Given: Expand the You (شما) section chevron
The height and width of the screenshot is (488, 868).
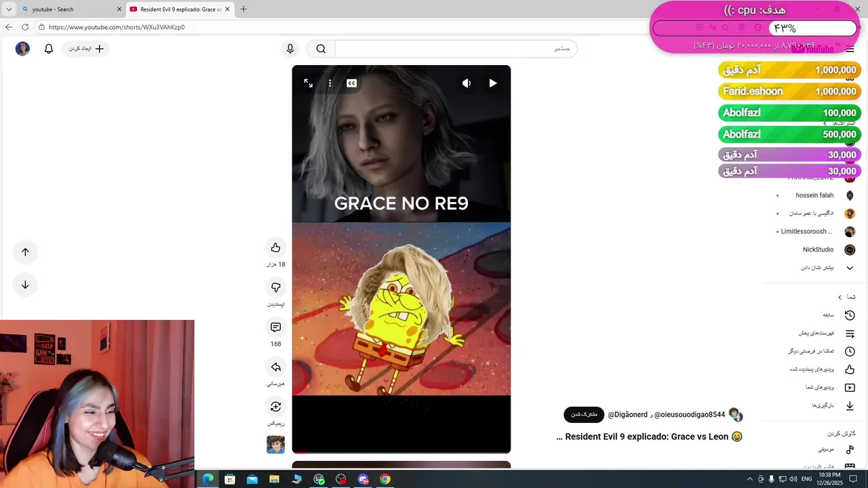Looking at the screenshot, I should (840, 297).
